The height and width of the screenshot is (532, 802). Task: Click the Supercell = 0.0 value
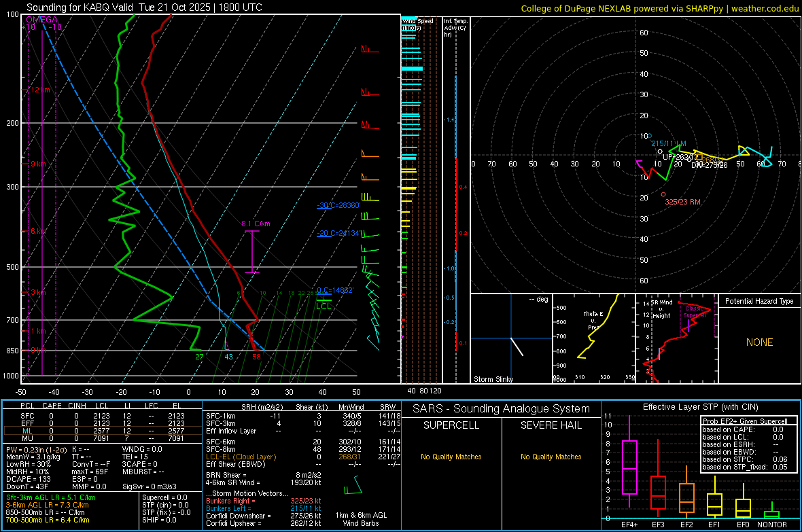pyautogui.click(x=164, y=498)
